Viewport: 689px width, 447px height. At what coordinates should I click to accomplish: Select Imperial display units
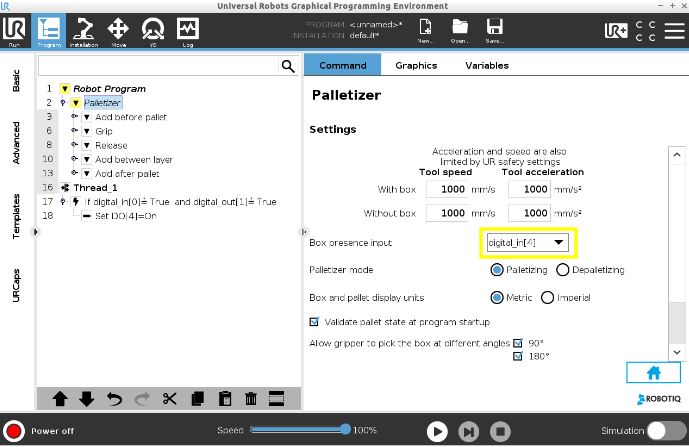(548, 298)
